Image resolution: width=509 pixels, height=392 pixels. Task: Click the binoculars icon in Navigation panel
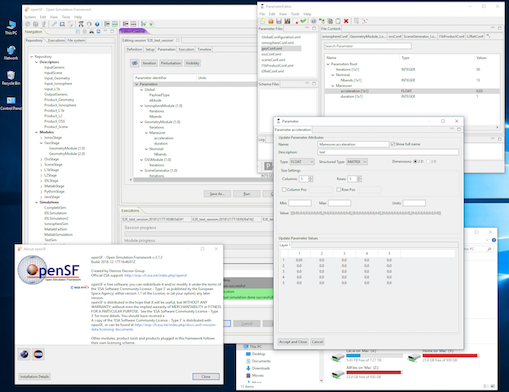tap(91, 32)
